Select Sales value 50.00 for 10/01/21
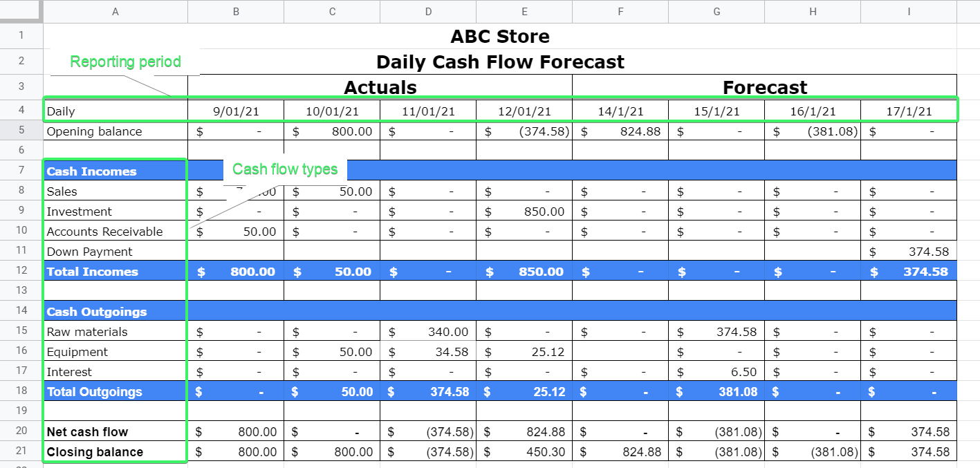 tap(332, 191)
